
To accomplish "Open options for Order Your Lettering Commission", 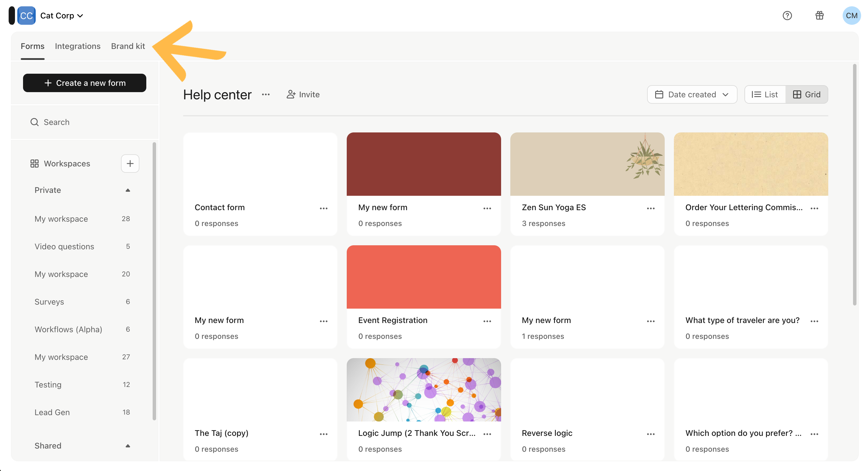I will [814, 208].
